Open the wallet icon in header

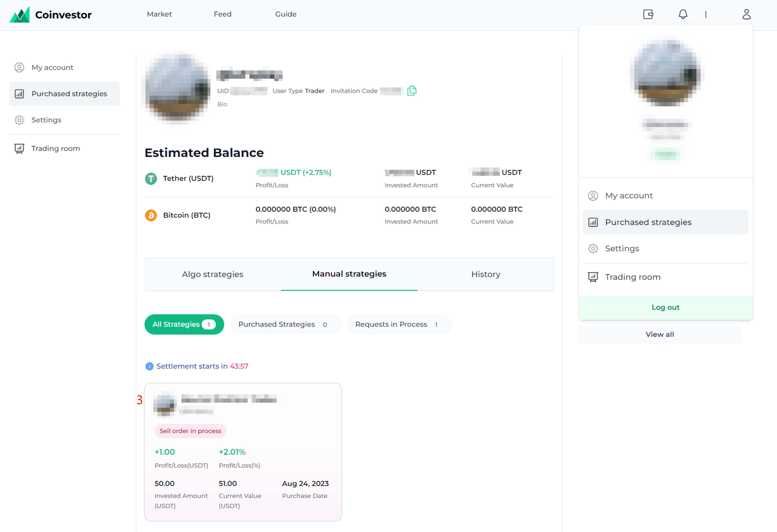pyautogui.click(x=648, y=14)
